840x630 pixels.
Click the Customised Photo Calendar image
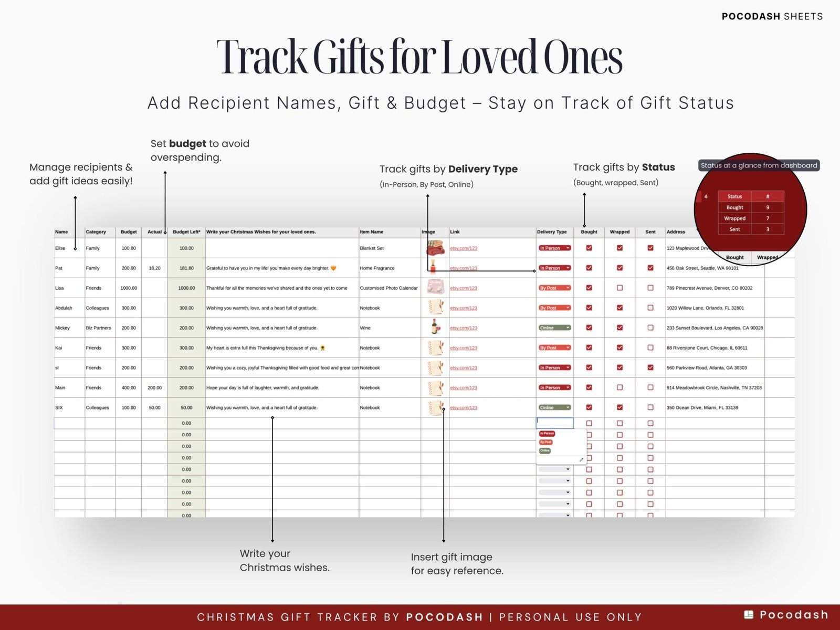[435, 288]
